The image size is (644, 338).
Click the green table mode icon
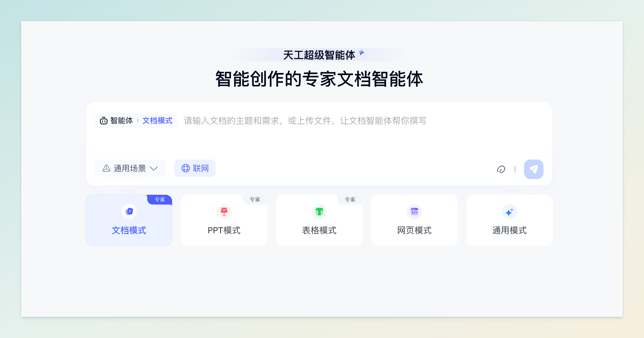point(319,211)
